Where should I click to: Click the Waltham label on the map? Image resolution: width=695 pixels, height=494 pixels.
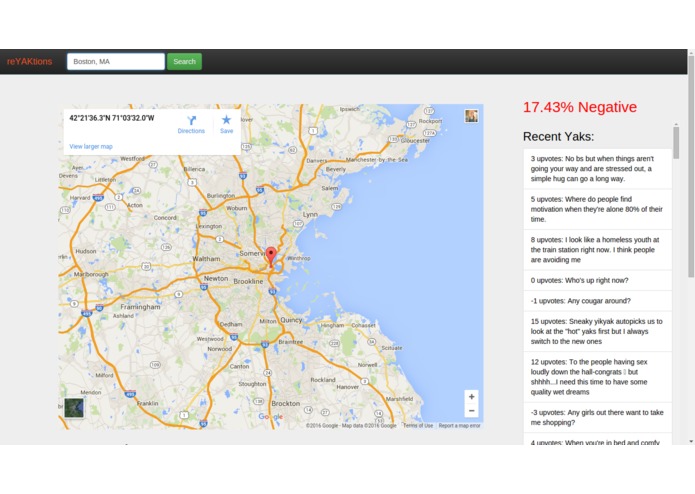206,259
